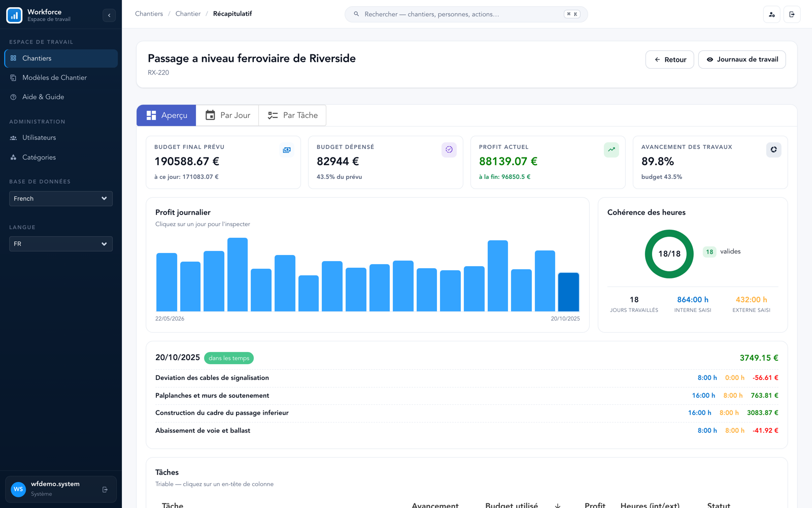Viewport: 812px width, 508px height.
Task: Click the budget final prévu money icon
Action: (x=287, y=150)
